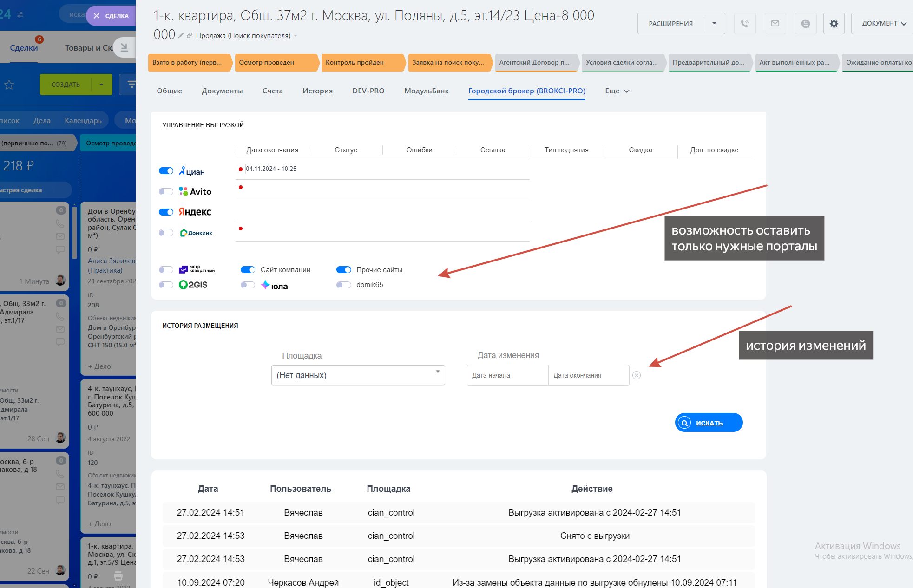Expand the Еще tabs menu

click(617, 91)
